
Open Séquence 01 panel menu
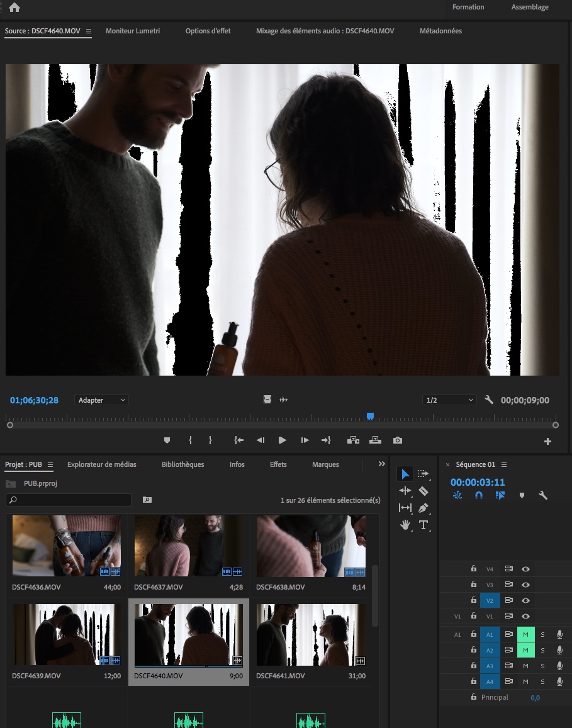504,465
